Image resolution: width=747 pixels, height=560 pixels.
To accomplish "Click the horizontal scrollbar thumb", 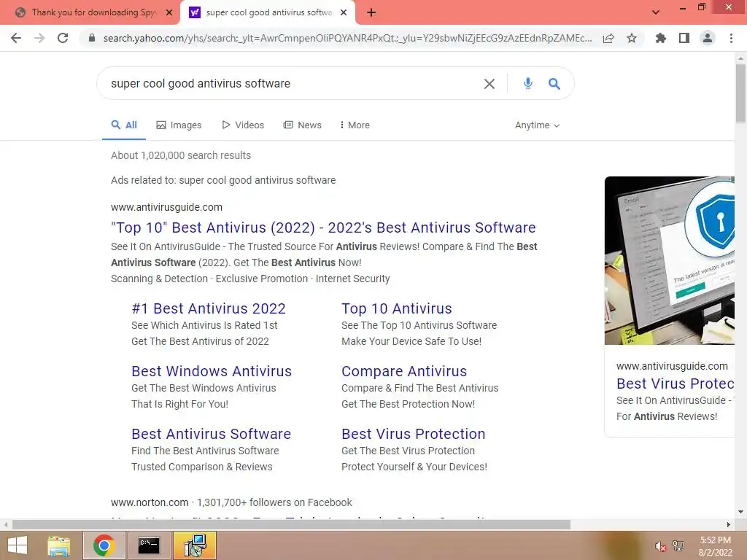I will click(x=291, y=525).
